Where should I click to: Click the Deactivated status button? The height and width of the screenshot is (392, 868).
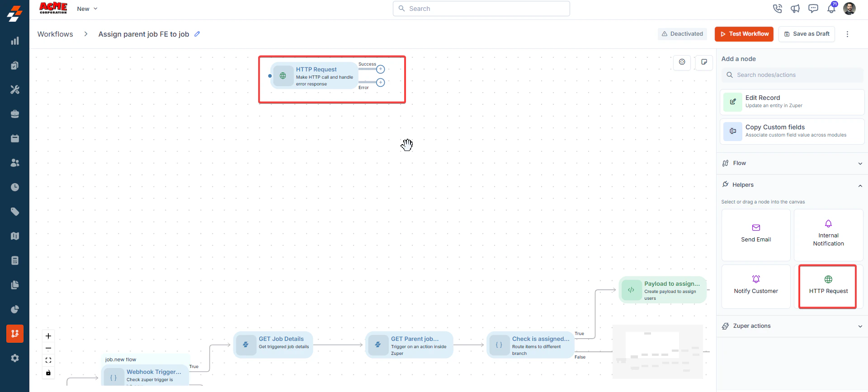click(x=682, y=34)
